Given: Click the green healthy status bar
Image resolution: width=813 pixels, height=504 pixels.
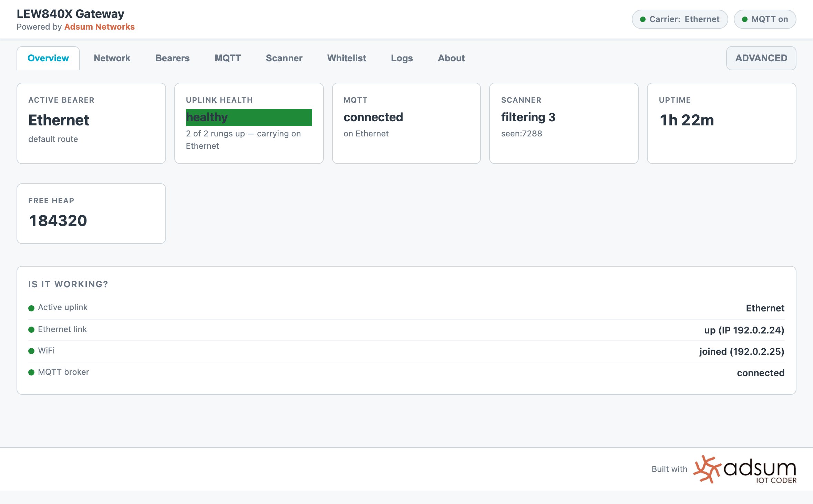Looking at the screenshot, I should [x=249, y=117].
